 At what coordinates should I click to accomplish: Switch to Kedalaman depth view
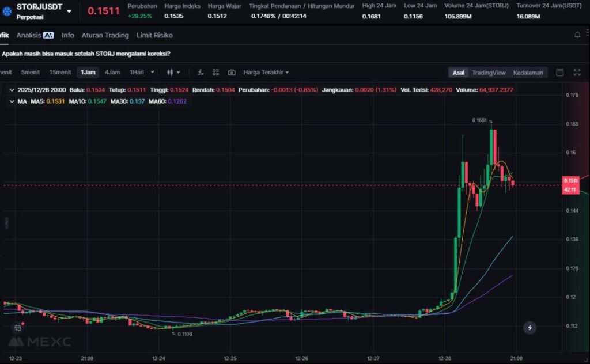pyautogui.click(x=528, y=73)
